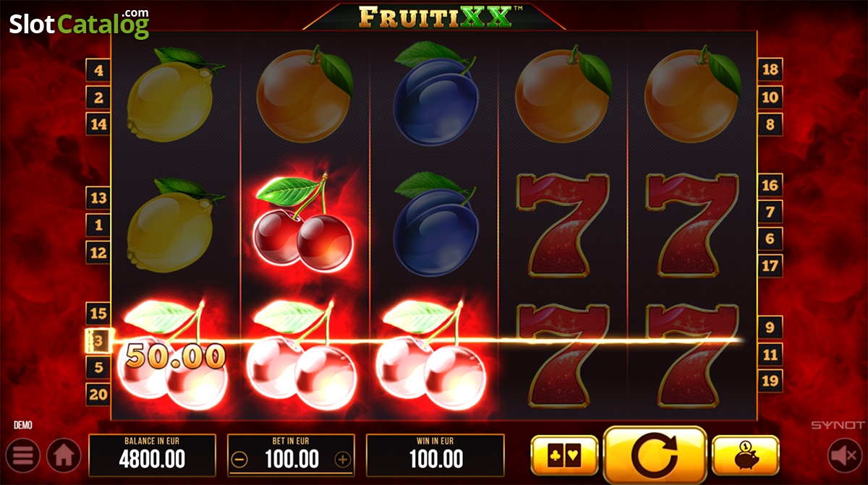Image resolution: width=868 pixels, height=485 pixels.
Task: Click payline number 4 marker
Action: pyautogui.click(x=98, y=71)
